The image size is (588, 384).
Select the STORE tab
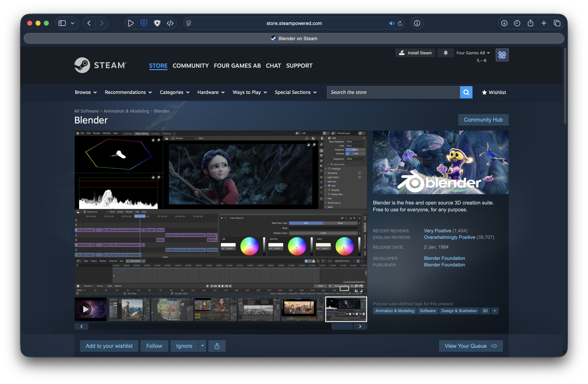click(158, 66)
